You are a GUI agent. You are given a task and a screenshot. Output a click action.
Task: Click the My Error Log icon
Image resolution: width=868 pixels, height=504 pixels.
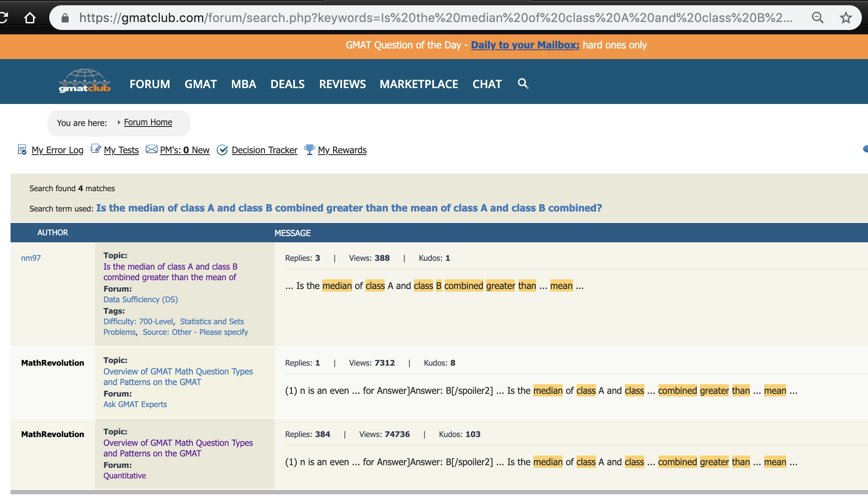tap(22, 150)
